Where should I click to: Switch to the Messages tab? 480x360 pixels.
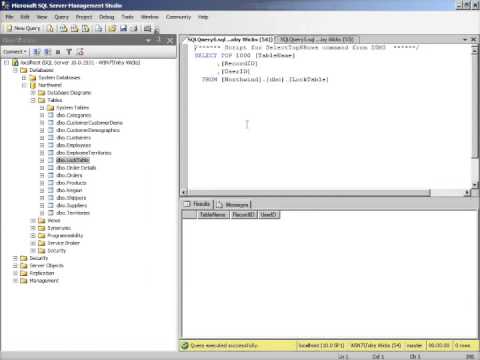tap(233, 204)
